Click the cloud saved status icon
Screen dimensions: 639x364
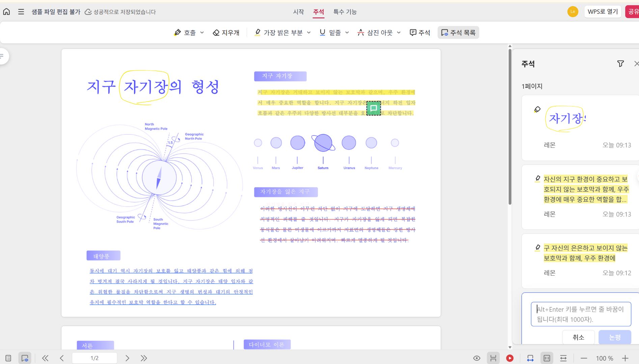88,12
